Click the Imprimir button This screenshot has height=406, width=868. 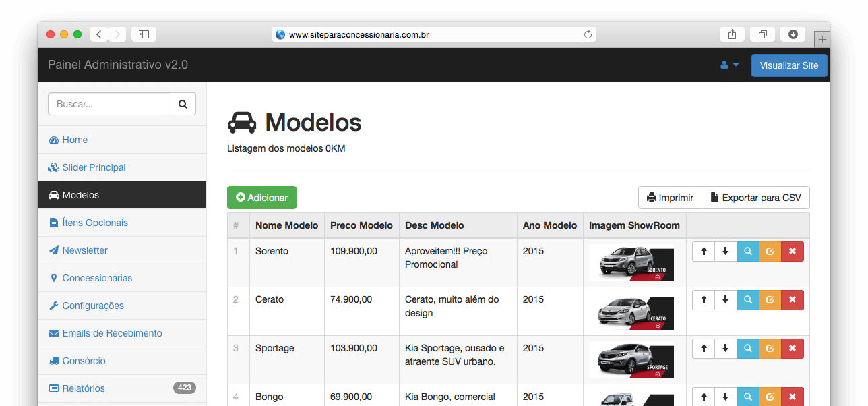tap(670, 198)
